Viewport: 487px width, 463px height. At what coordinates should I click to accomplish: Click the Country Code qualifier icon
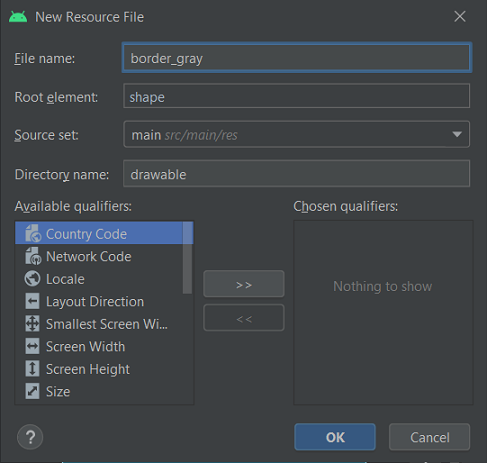pos(33,233)
